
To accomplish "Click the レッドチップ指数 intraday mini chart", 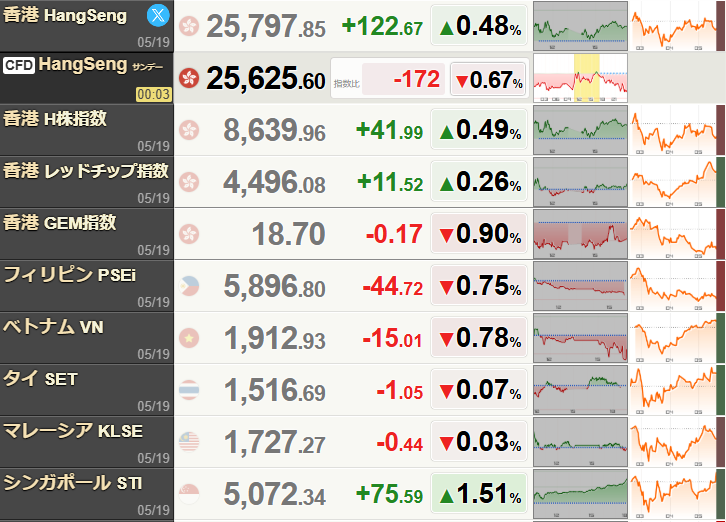I will point(580,182).
